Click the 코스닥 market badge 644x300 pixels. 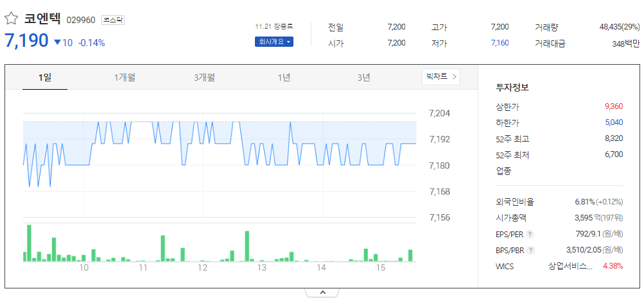113,20
